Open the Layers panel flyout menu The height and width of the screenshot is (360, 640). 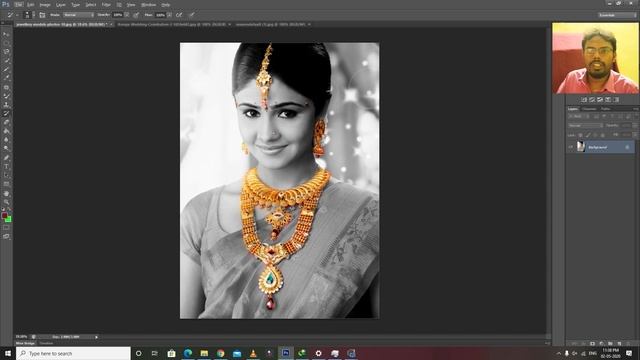click(x=635, y=109)
